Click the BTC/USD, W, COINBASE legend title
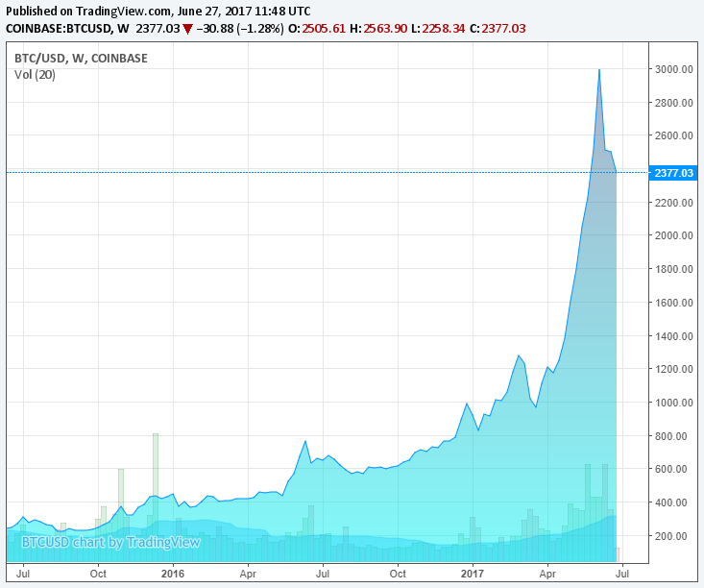The height and width of the screenshot is (588, 704). [81, 59]
